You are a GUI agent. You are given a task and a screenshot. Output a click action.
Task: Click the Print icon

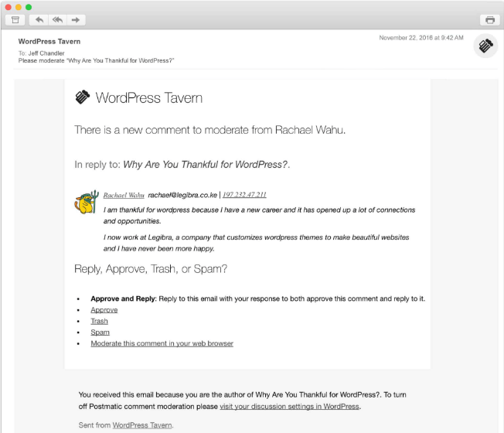click(x=490, y=20)
